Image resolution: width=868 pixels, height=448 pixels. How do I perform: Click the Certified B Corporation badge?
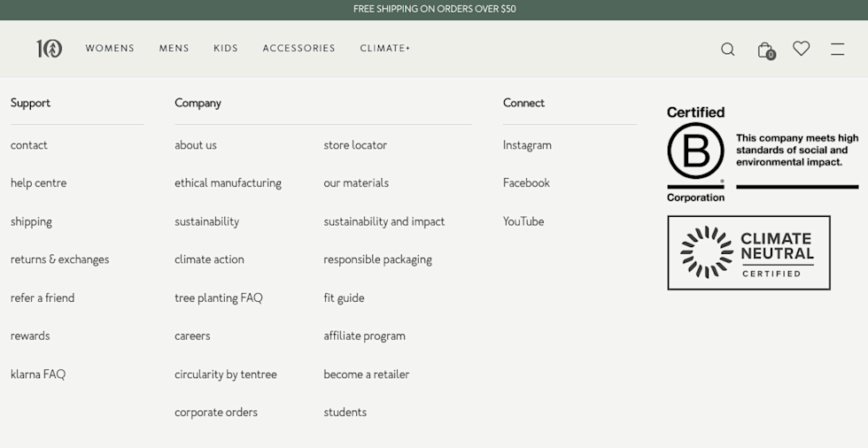click(762, 154)
